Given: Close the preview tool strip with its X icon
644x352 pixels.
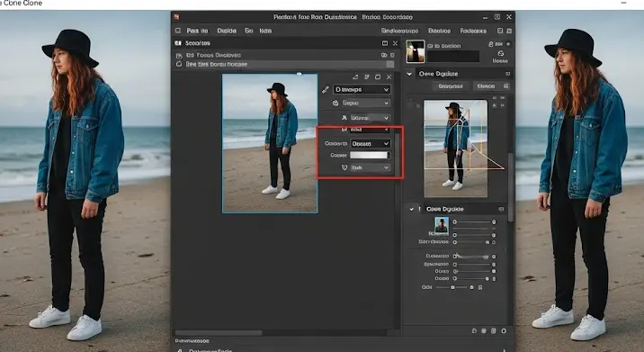Looking at the screenshot, I should click(389, 77).
